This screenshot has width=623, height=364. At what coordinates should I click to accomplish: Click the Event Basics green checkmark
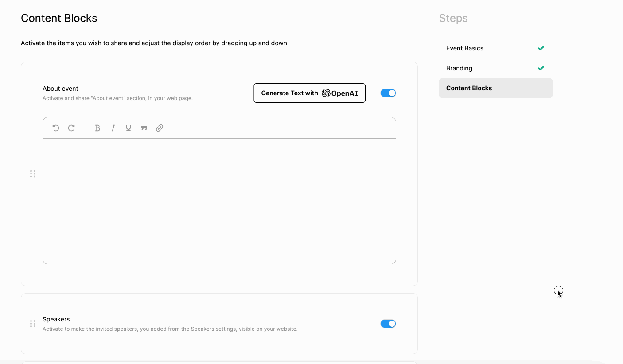coord(541,48)
